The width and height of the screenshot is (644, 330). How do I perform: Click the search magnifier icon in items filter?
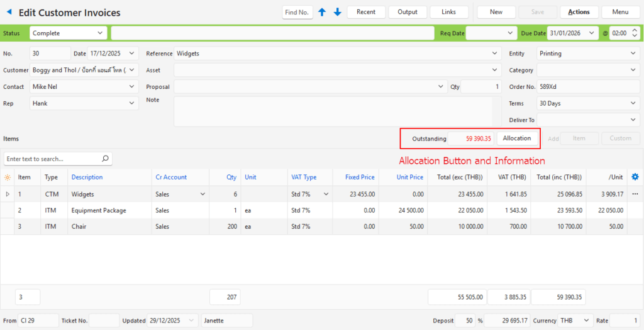pos(105,159)
